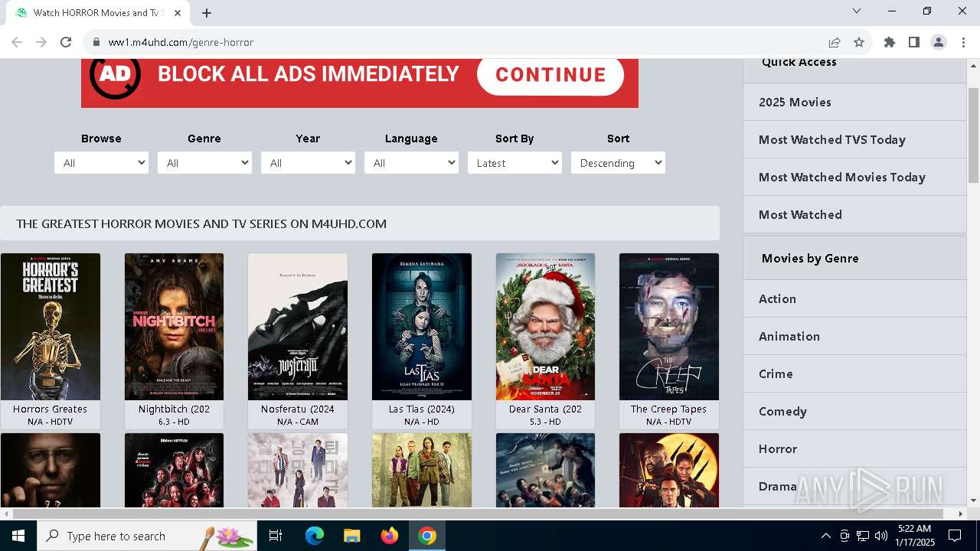Click the 'Nosferatu (2024' title text
This screenshot has height=551, width=980.
(298, 409)
